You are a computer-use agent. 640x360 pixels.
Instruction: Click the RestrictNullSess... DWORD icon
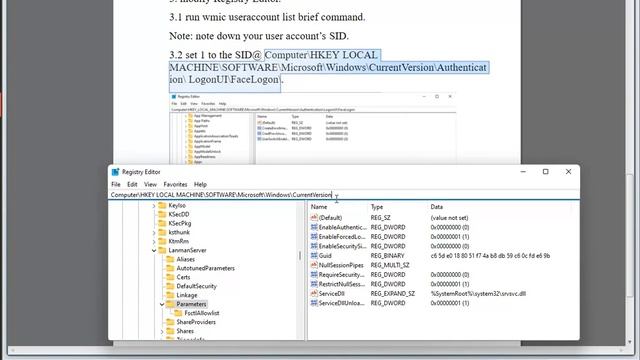(314, 284)
